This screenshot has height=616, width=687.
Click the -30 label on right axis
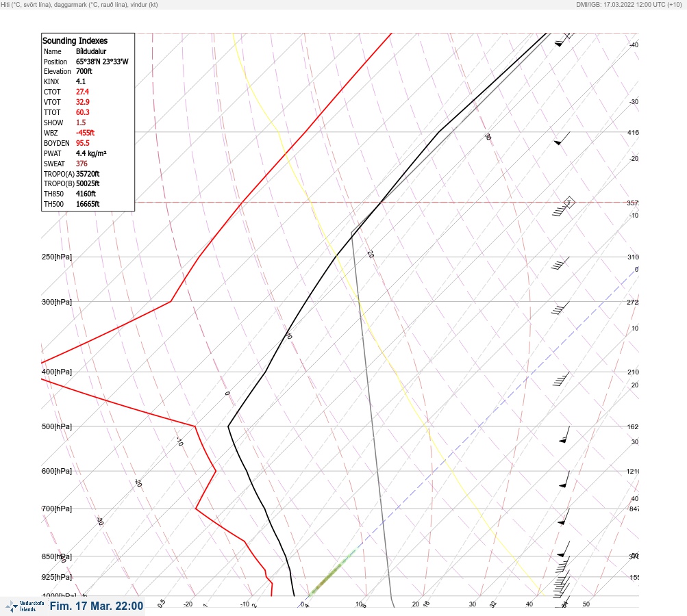point(634,102)
